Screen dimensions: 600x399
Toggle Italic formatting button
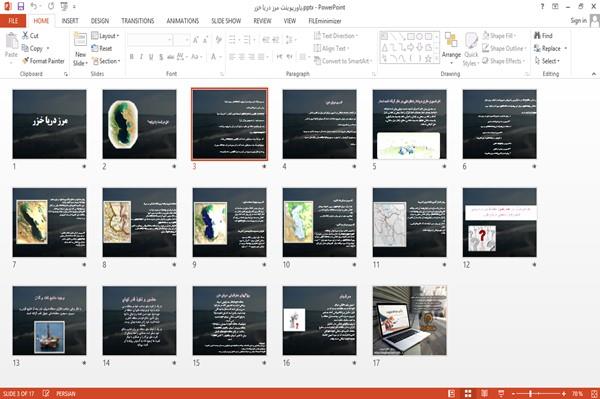(141, 57)
